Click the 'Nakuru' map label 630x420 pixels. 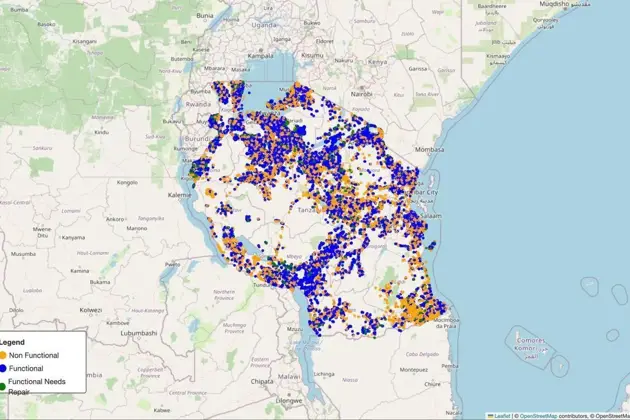coord(344,61)
